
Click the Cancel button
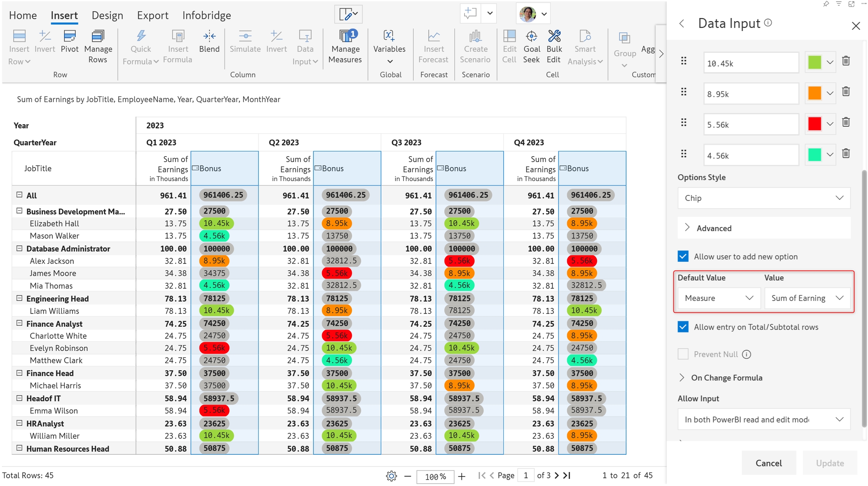769,463
